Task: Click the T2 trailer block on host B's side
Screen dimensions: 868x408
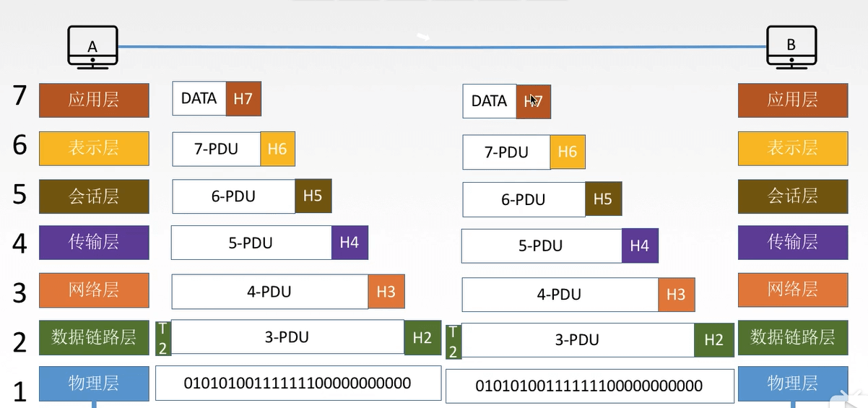Action: click(453, 341)
